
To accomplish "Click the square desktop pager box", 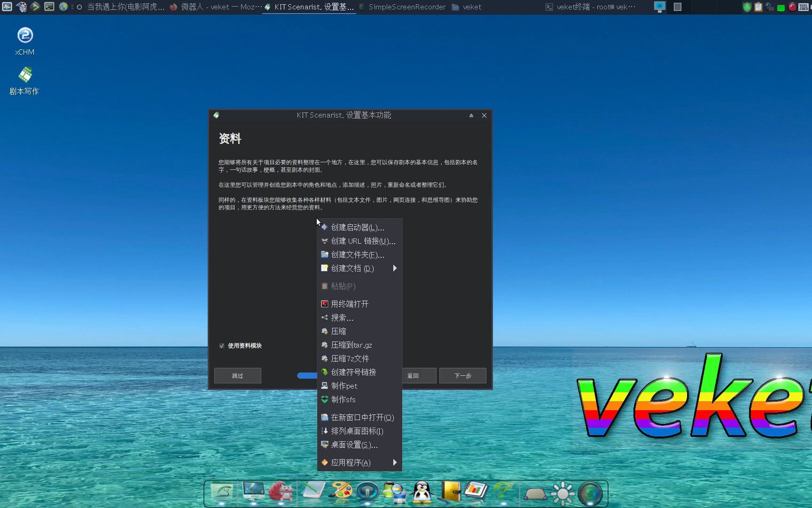I will click(678, 7).
